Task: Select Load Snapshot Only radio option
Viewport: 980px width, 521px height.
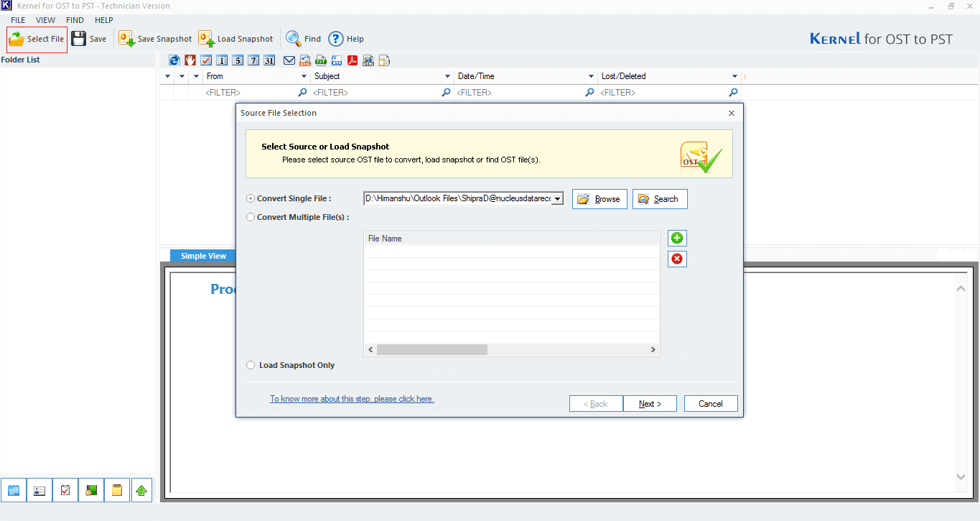Action: pos(251,365)
